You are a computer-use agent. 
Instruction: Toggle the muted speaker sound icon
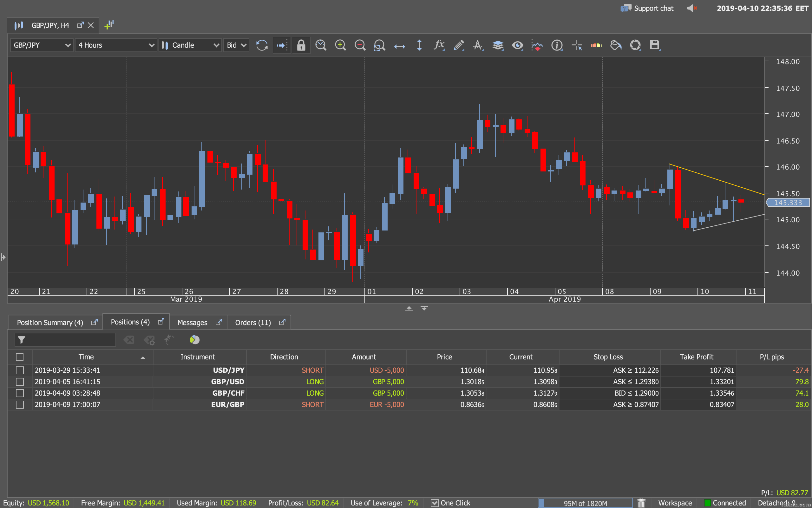coord(692,8)
